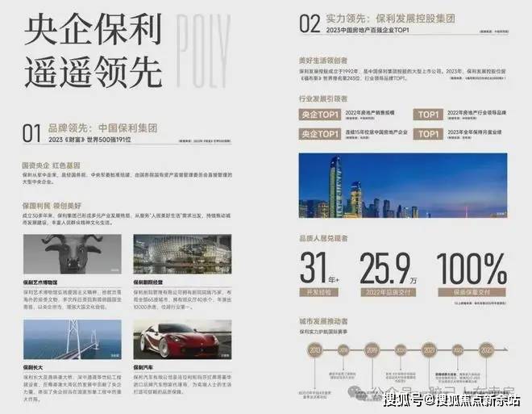Click the large figure 31 年+
The image size is (532, 414).
tap(320, 268)
